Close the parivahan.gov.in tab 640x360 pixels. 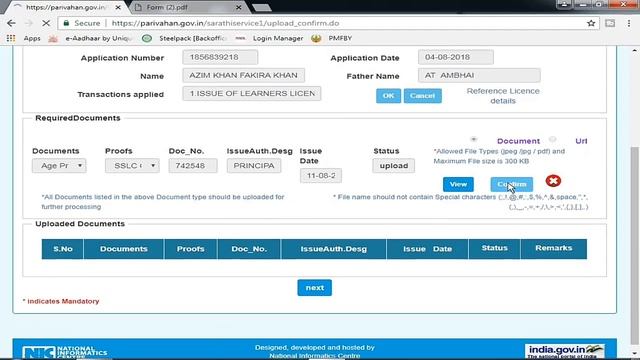(118, 7)
